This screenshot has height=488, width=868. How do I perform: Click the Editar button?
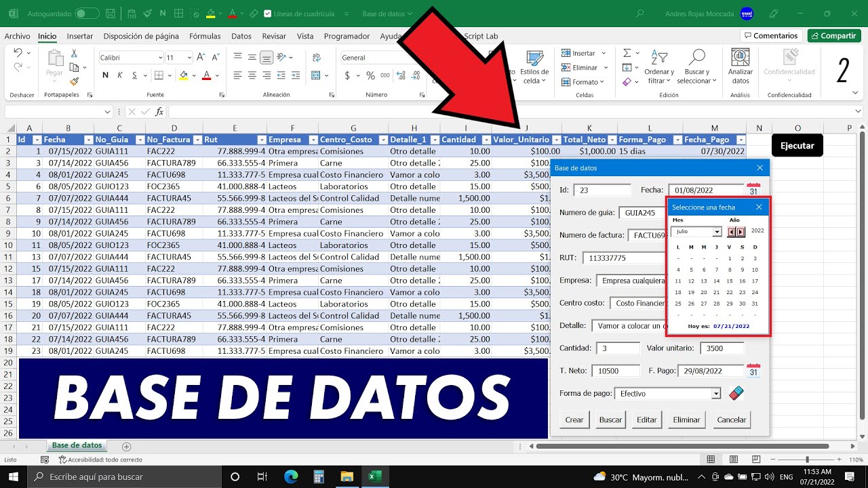(647, 420)
